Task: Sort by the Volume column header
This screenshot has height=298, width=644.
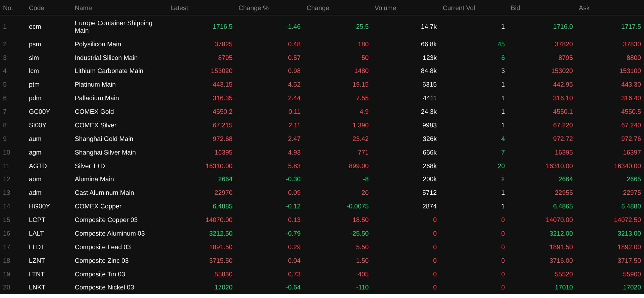Action: click(385, 8)
